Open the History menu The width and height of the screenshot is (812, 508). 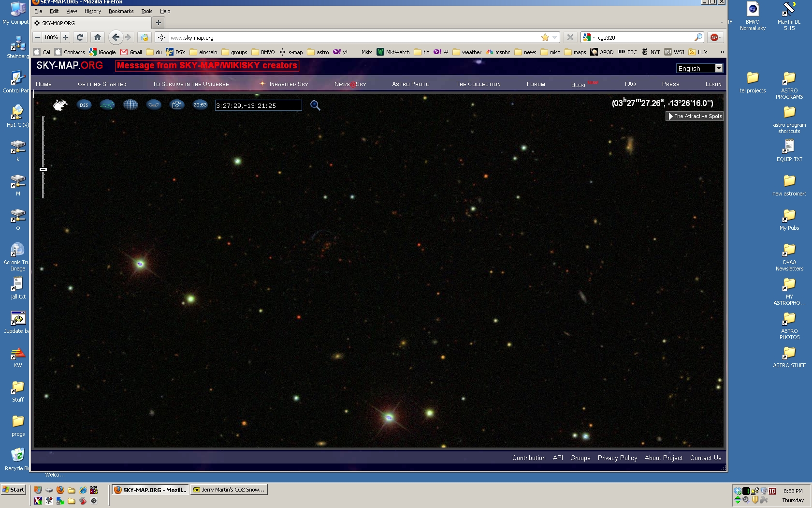coord(93,11)
